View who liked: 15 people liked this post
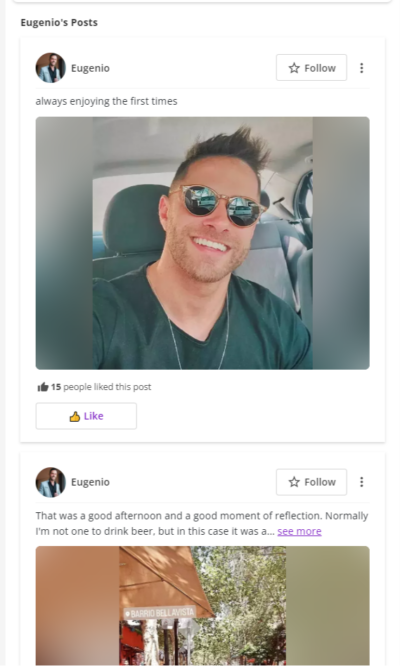Image resolution: width=400 pixels, height=669 pixels. point(101,387)
